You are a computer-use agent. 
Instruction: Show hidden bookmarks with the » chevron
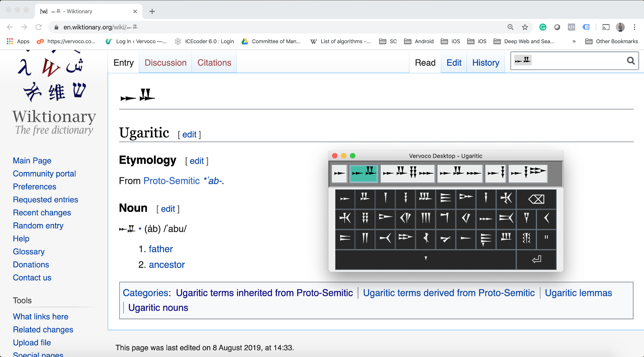[574, 41]
